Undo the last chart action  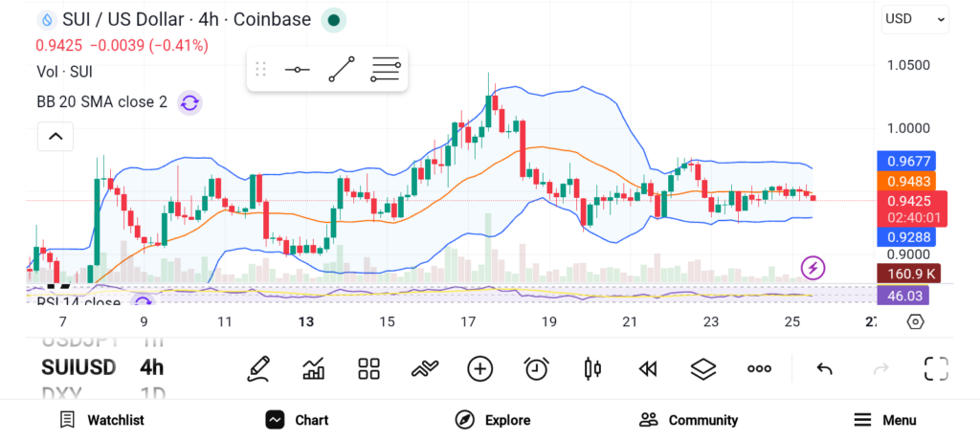click(x=824, y=368)
